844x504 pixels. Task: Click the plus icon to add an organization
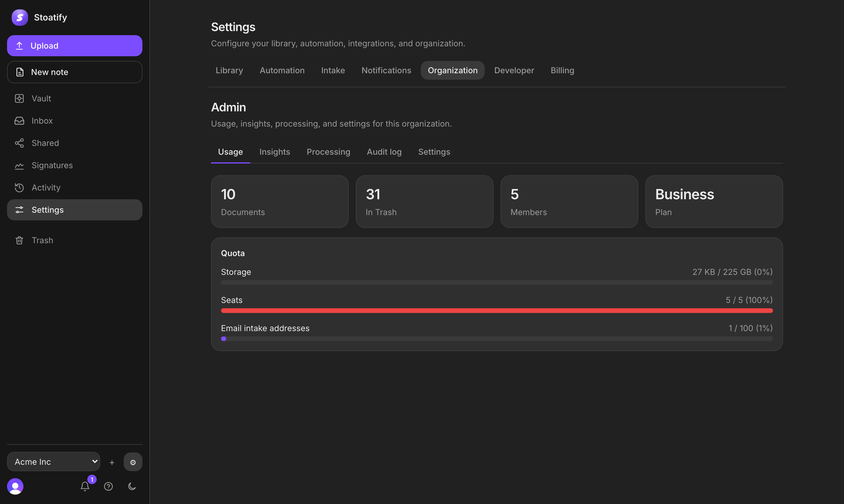point(112,462)
